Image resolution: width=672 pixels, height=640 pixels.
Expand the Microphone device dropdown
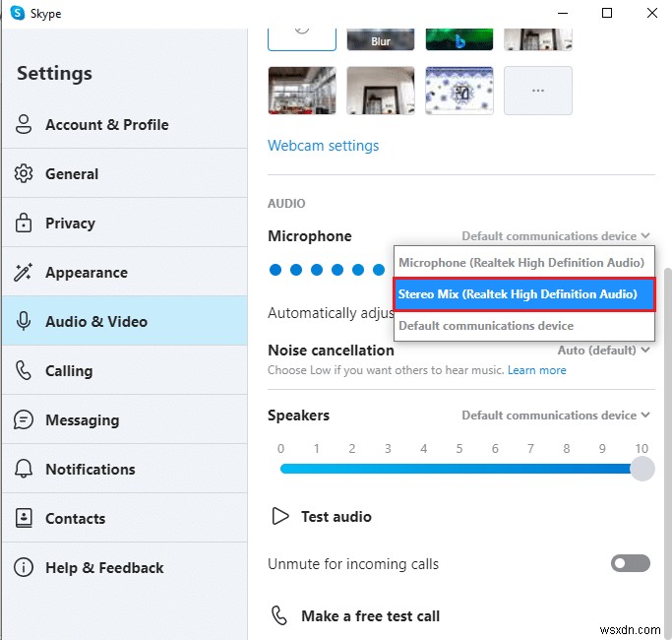[556, 236]
